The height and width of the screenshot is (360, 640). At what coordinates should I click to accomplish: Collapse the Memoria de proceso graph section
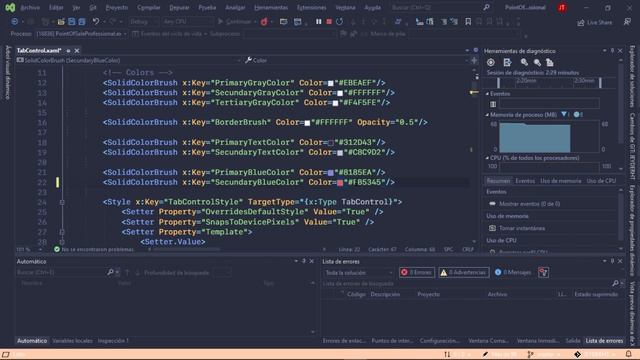[x=487, y=115]
